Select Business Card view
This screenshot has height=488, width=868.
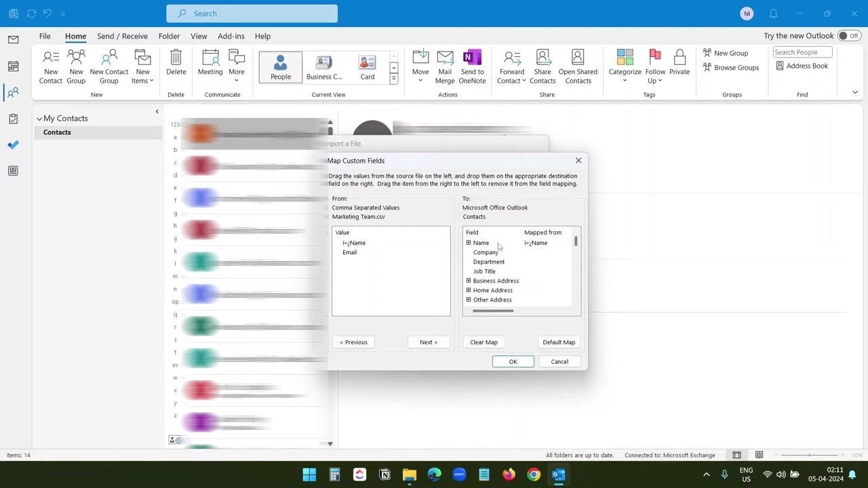[323, 66]
